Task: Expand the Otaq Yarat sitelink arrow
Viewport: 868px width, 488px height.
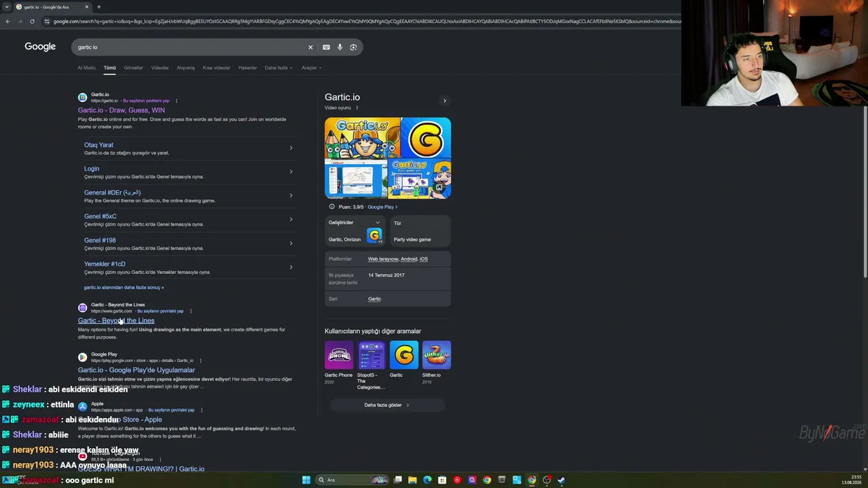Action: pyautogui.click(x=291, y=148)
